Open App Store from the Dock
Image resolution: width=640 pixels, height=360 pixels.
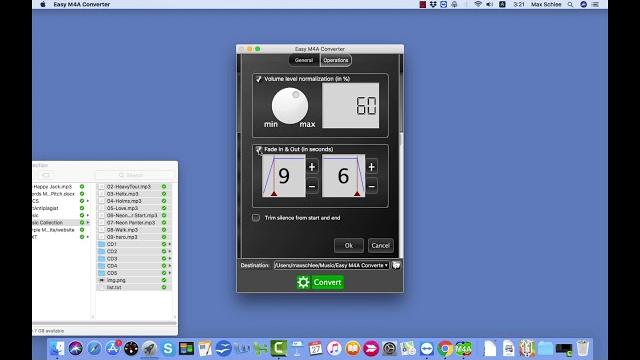tap(113, 349)
